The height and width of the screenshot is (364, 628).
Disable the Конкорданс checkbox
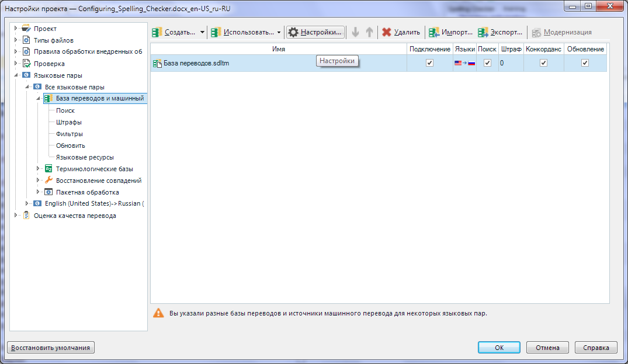tap(543, 63)
